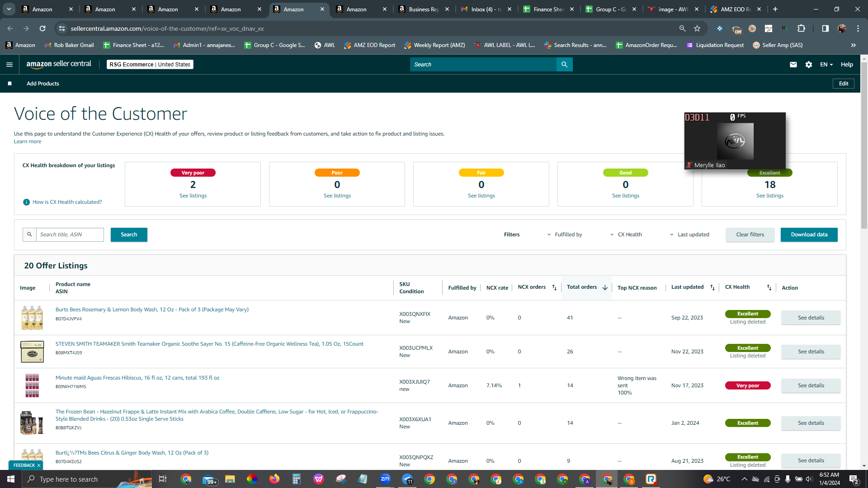Open the Learn more link
Image resolution: width=868 pixels, height=488 pixels.
tap(28, 141)
